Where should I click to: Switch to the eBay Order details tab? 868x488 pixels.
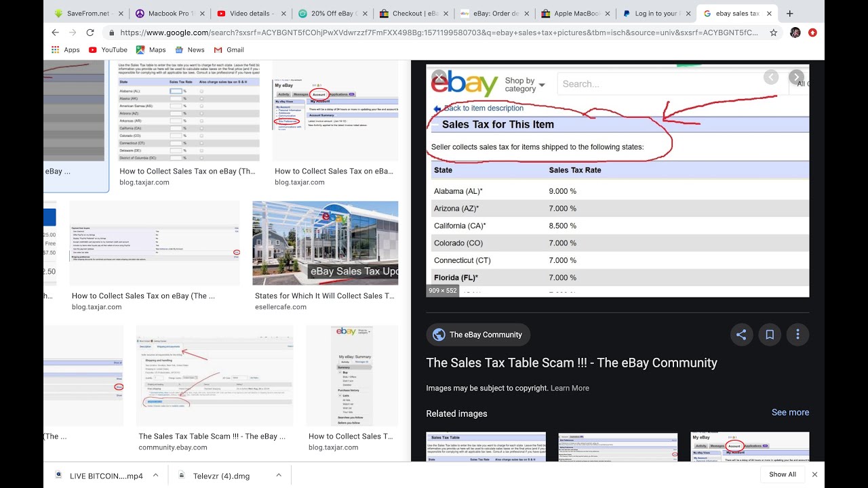[x=496, y=14]
